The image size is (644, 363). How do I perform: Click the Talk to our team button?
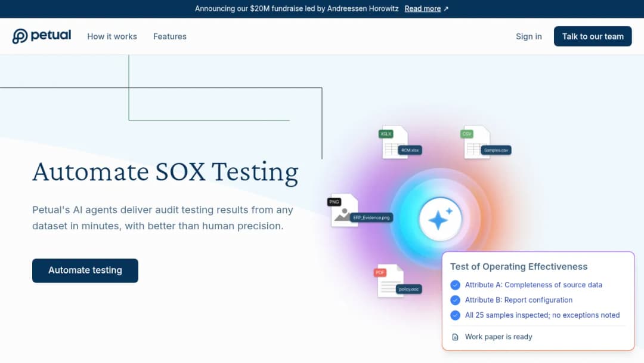pyautogui.click(x=593, y=36)
